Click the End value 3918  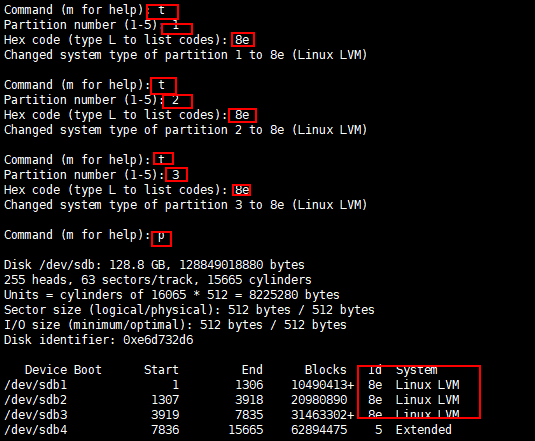(249, 400)
